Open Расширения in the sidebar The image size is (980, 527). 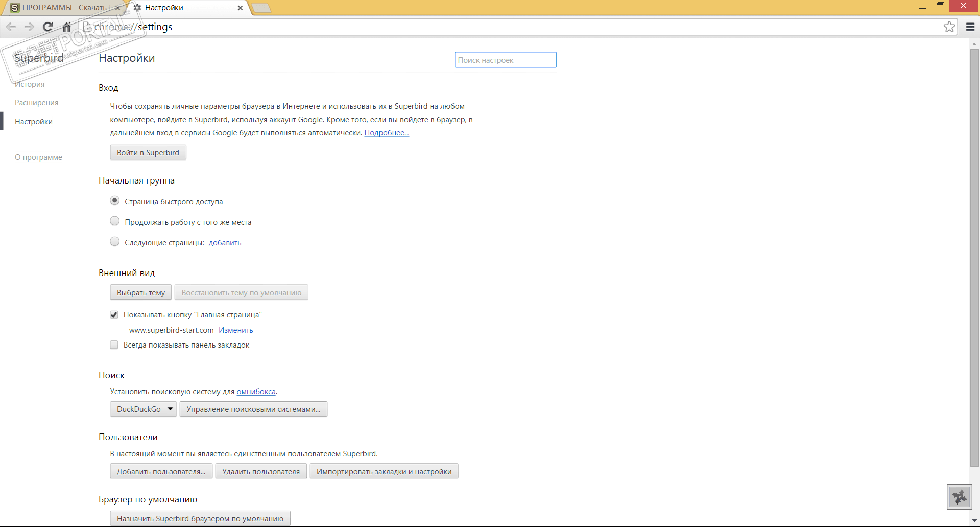pyautogui.click(x=37, y=103)
